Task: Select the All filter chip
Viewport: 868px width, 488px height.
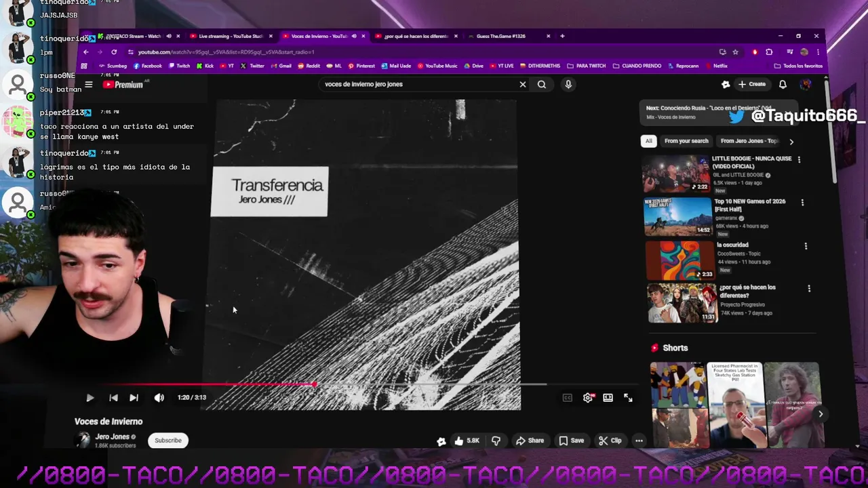Action: pyautogui.click(x=648, y=141)
